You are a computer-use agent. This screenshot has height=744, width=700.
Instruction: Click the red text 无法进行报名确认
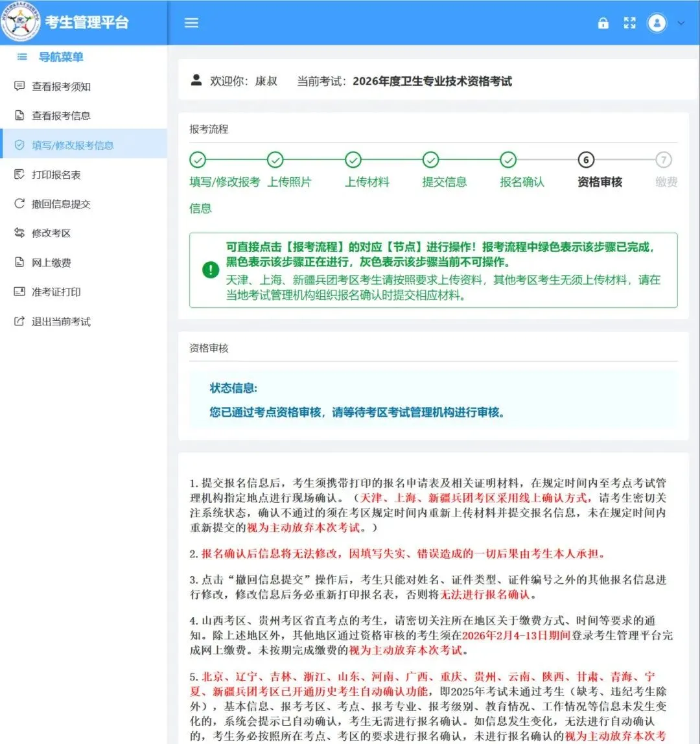click(485, 594)
